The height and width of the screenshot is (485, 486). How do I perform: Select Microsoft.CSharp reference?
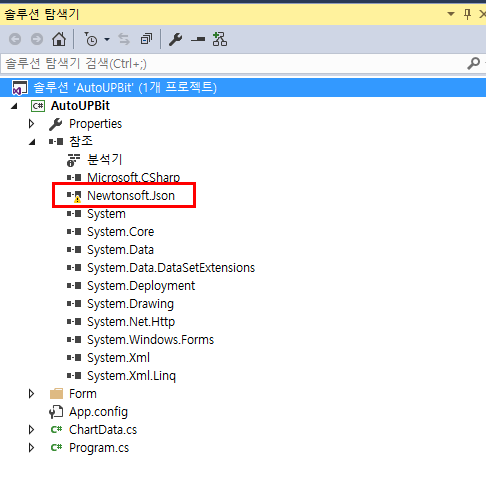point(133,177)
